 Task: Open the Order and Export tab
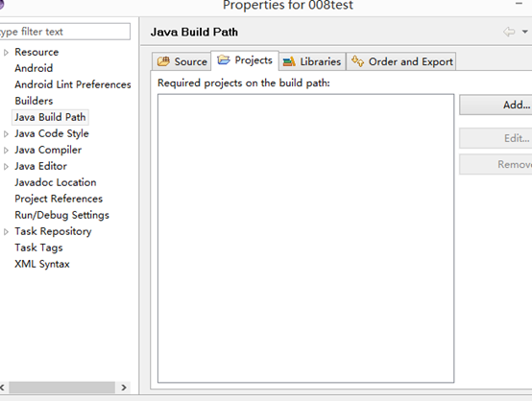coord(401,61)
